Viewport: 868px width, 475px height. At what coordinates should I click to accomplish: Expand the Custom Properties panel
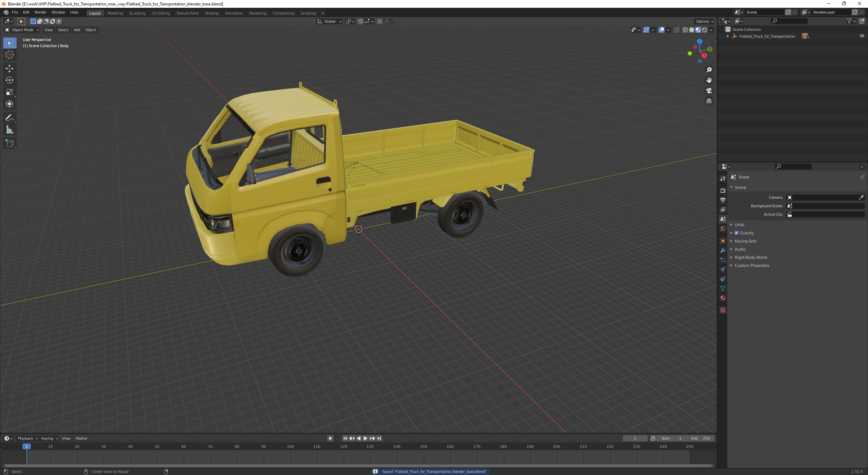click(x=751, y=266)
